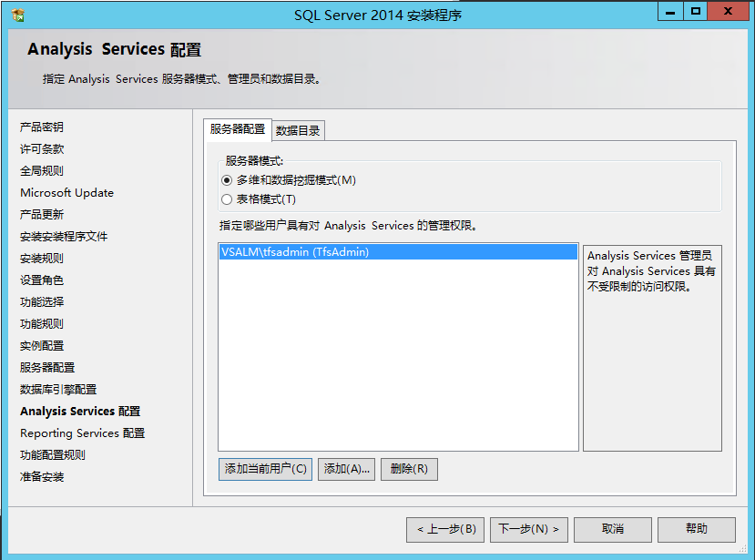Click Microsoft Update step in sidebar
Viewport: 755px width, 560px height.
pos(66,193)
